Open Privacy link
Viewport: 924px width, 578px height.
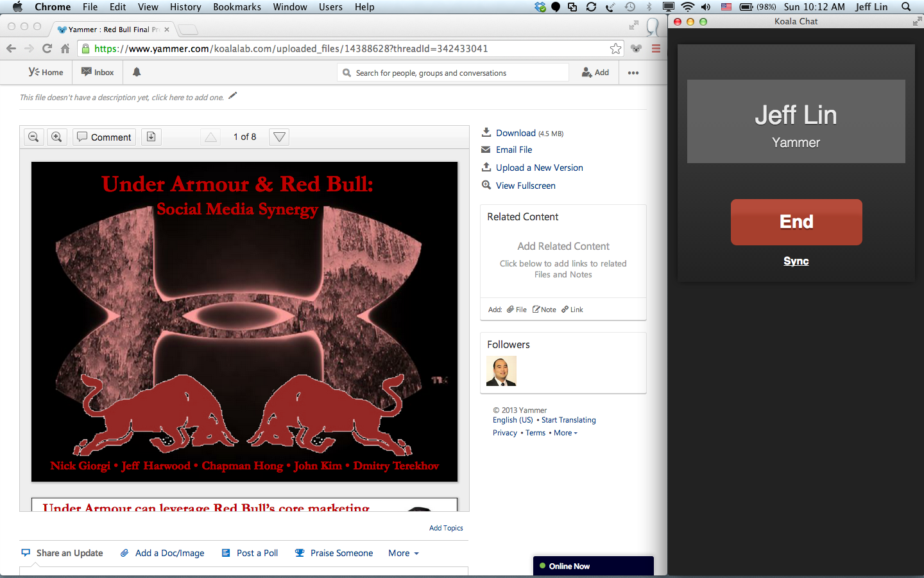(505, 433)
